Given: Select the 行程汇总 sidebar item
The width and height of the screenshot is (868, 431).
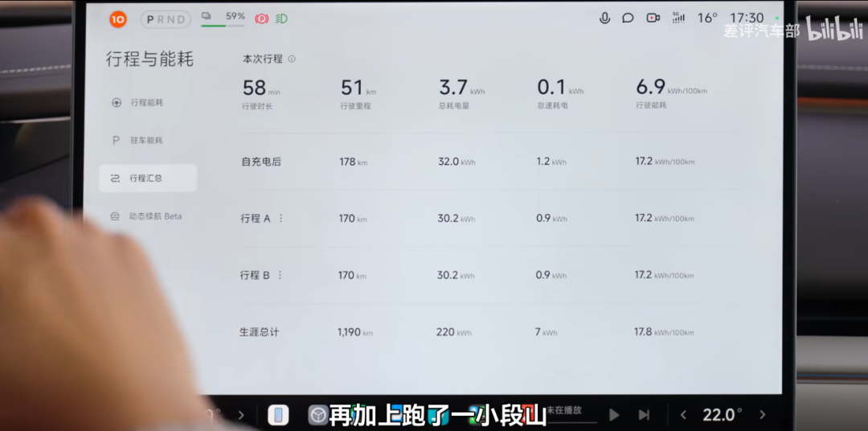Looking at the screenshot, I should point(148,178).
